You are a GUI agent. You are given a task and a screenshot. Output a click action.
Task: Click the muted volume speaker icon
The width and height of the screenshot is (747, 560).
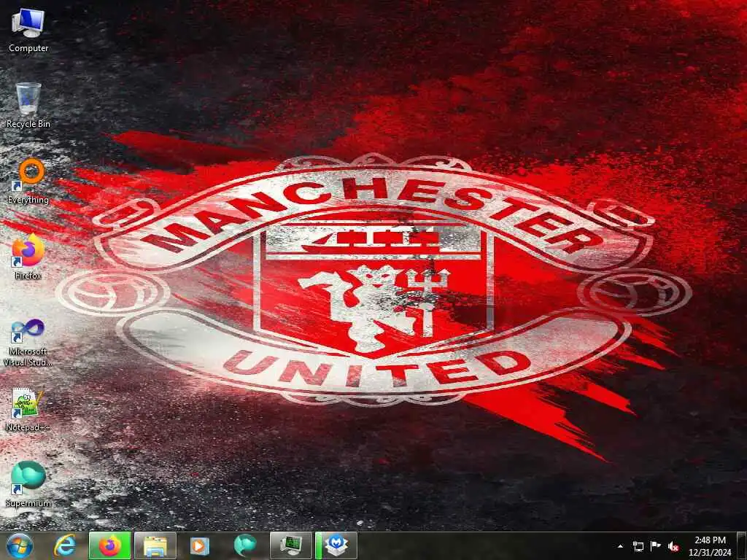point(673,547)
